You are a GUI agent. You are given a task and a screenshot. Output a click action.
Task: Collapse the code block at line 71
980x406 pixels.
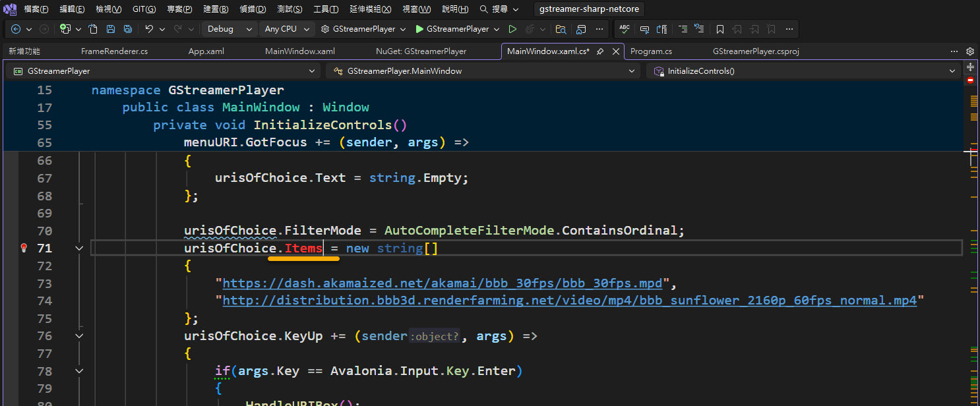pos(79,248)
